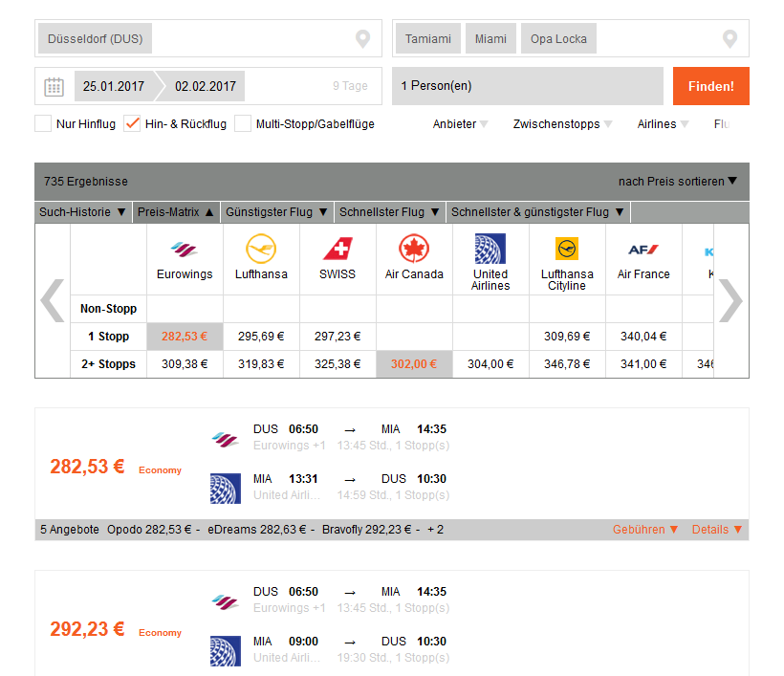Select Air France 1 Stopp 340,04 €

click(643, 337)
